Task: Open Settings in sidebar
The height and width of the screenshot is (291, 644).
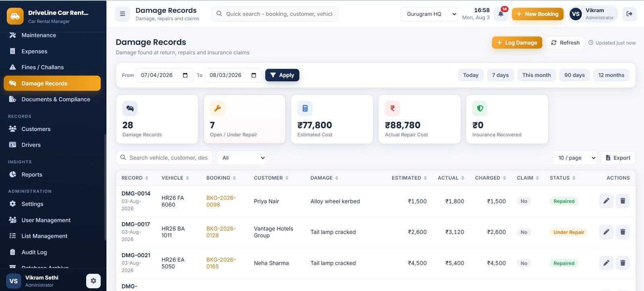Action: [x=52, y=204]
